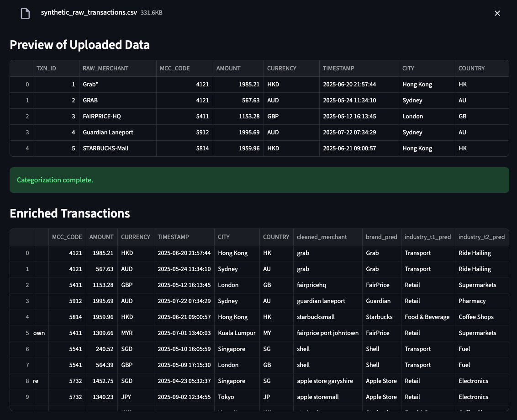Click RAW_MERCHANT column header in preview table
517x420 pixels.
click(106, 68)
